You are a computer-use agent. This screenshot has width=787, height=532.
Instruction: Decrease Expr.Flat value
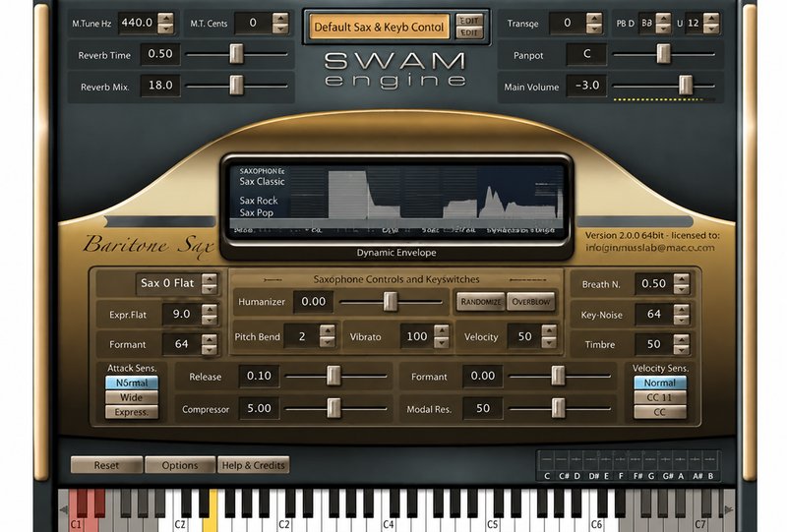[x=210, y=320]
